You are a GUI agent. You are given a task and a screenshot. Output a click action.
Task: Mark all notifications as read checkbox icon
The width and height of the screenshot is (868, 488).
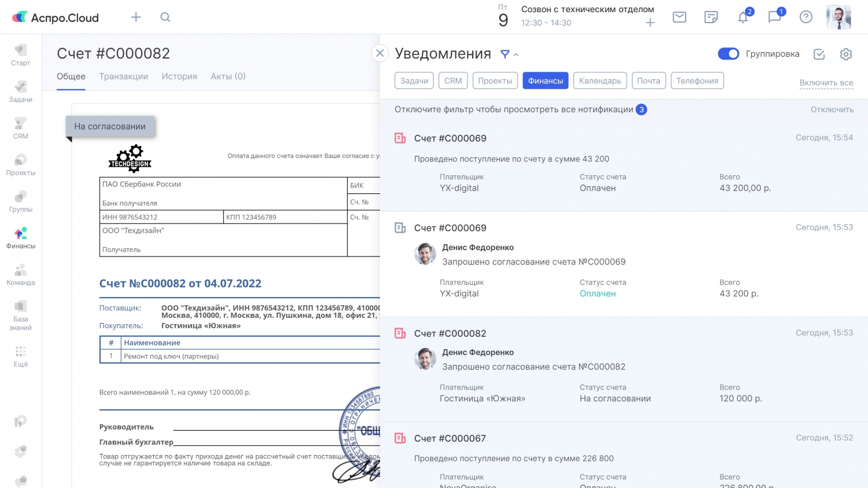tap(819, 54)
